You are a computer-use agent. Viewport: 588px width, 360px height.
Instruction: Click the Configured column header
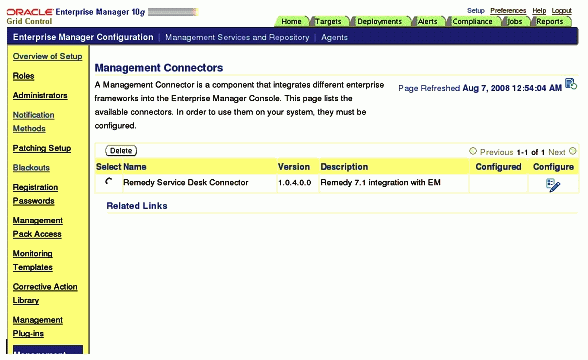pos(498,167)
